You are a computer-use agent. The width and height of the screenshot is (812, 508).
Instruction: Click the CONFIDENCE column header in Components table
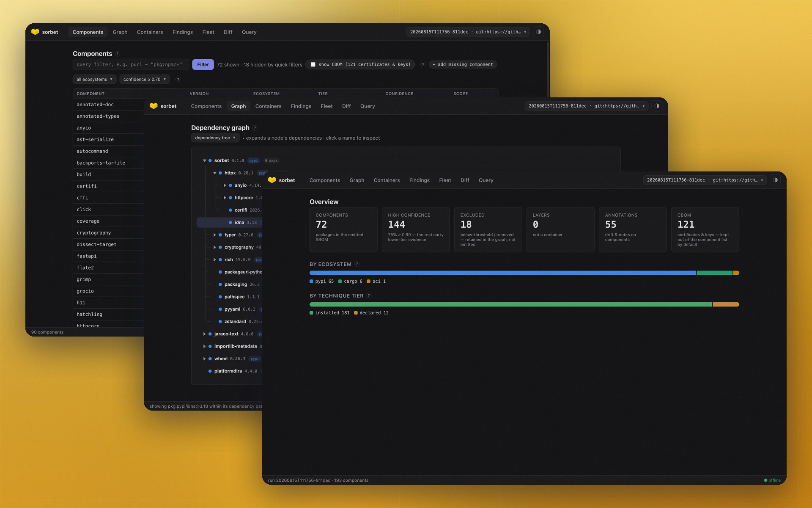point(399,94)
